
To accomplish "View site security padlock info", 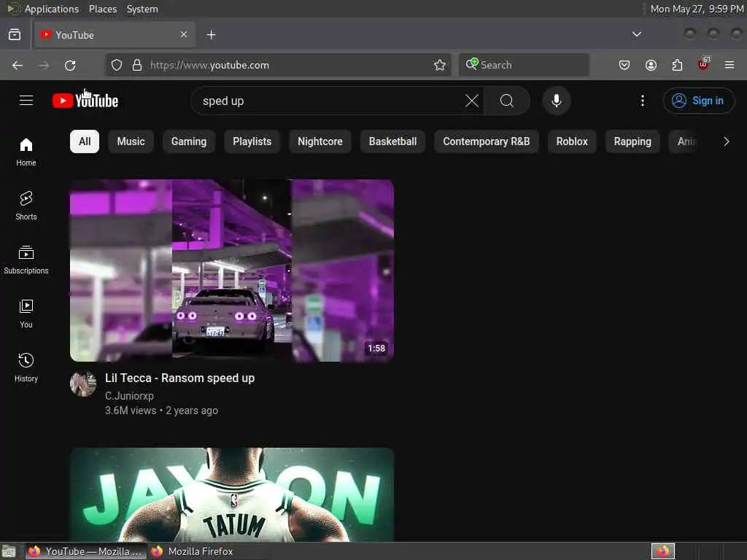I will tap(137, 65).
